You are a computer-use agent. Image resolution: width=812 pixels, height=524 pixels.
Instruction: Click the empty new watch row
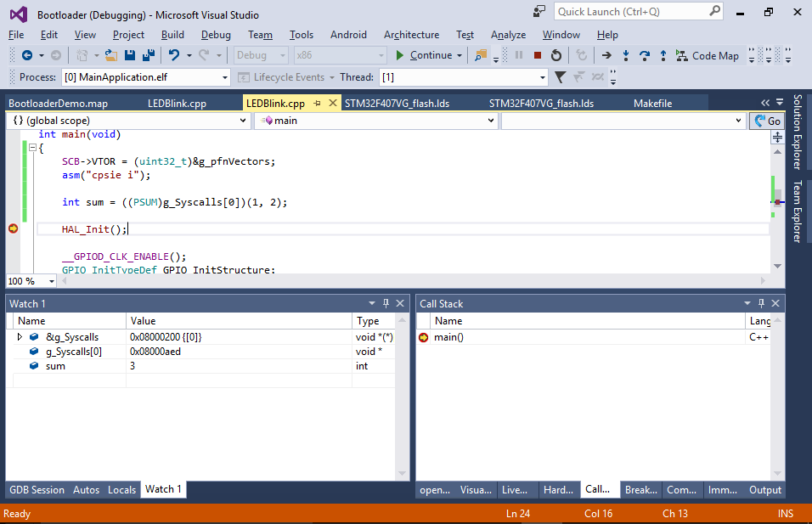coord(203,380)
